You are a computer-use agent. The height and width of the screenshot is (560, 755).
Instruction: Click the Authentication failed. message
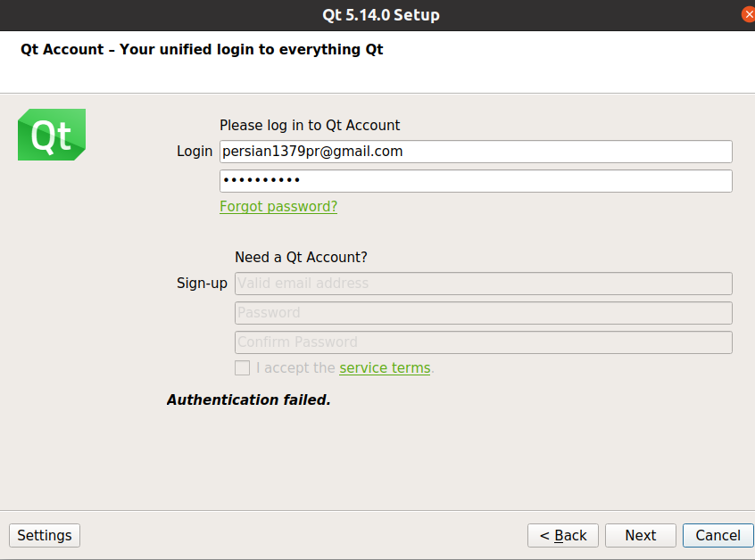click(x=248, y=399)
